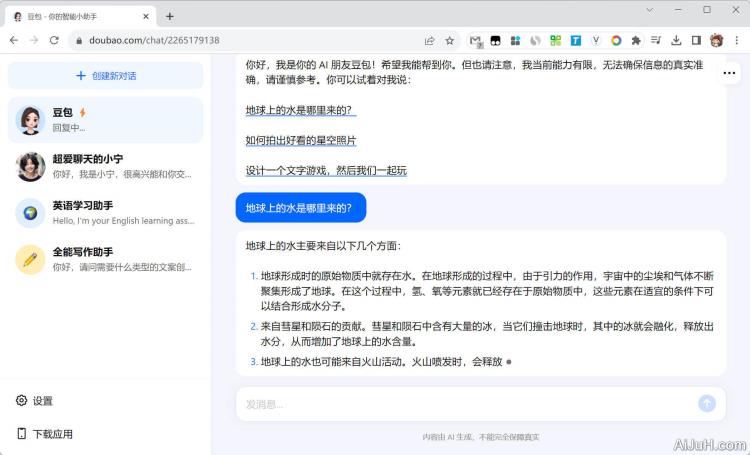Open the Gmail extension icon
The height and width of the screenshot is (455, 750).
coord(476,41)
